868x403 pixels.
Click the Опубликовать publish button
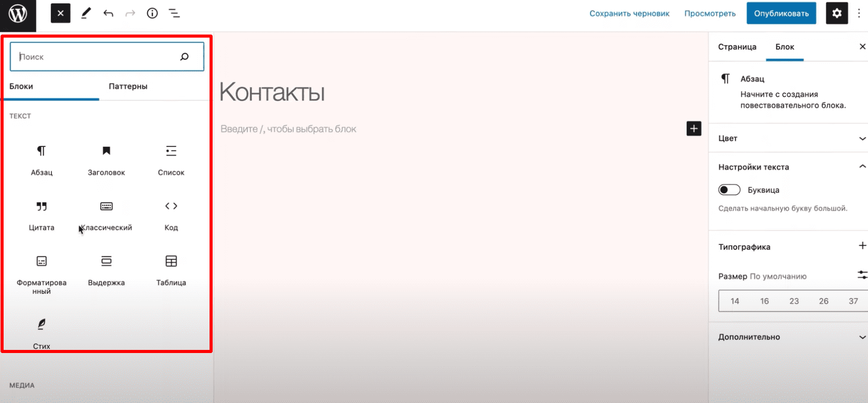point(781,13)
